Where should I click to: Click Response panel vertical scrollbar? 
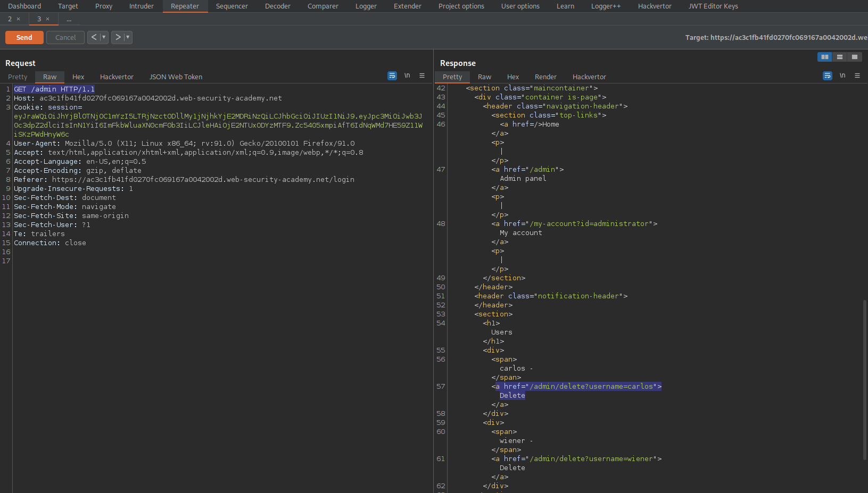(865, 380)
